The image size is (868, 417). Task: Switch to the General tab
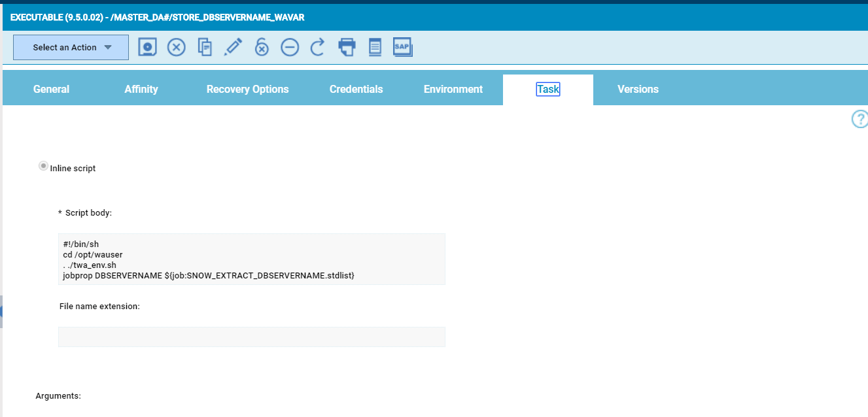[x=51, y=89]
